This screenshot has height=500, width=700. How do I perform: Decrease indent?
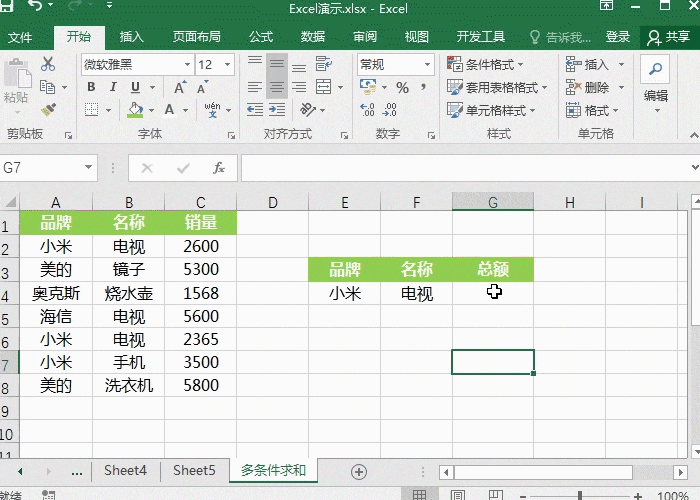[x=255, y=110]
